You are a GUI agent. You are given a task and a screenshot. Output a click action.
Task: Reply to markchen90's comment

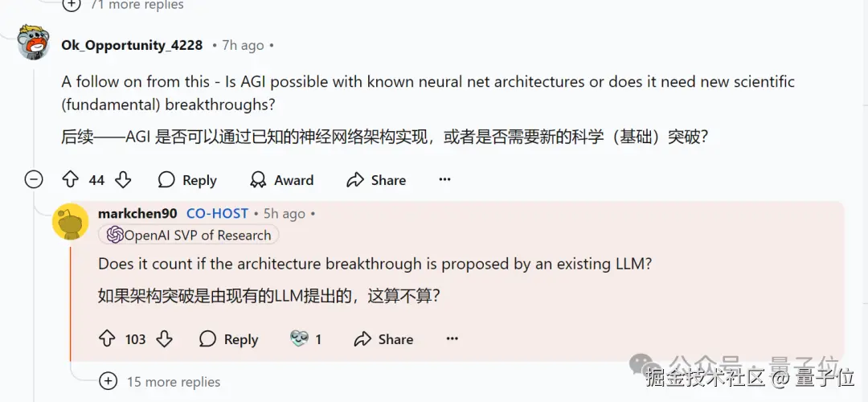pyautogui.click(x=228, y=338)
